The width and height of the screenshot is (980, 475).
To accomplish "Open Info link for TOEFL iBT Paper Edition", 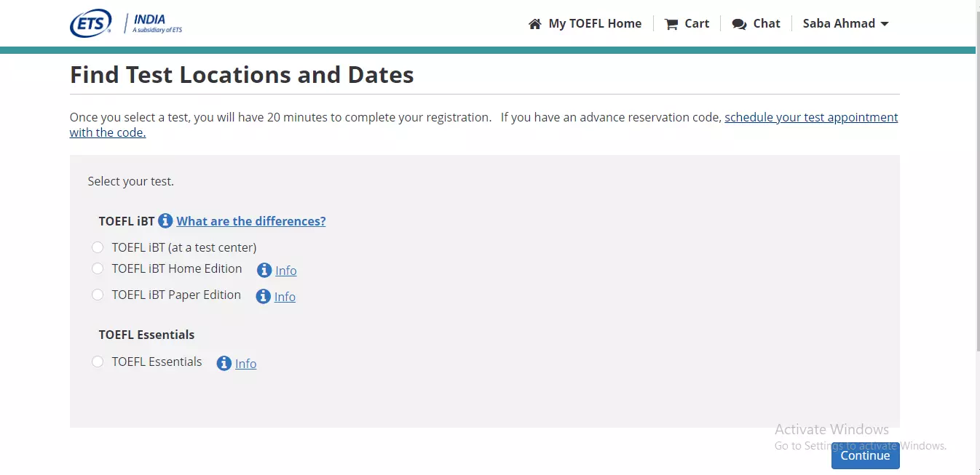I will tap(285, 297).
